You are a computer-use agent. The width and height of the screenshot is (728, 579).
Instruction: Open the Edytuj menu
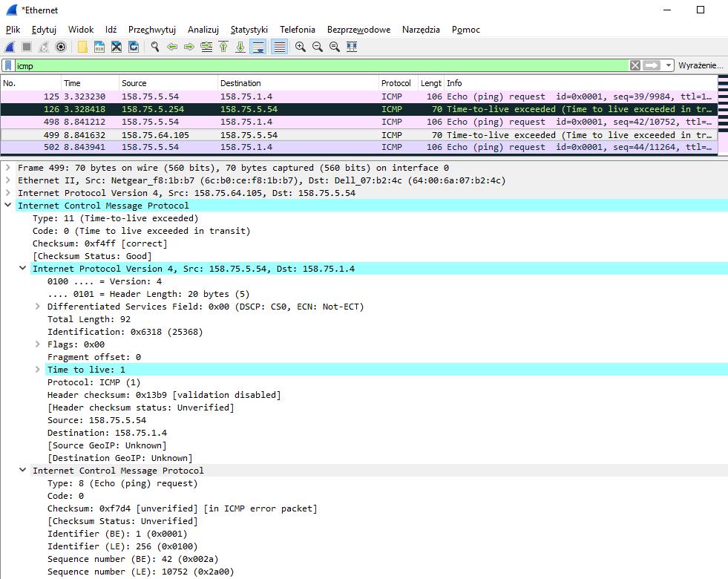click(x=44, y=30)
